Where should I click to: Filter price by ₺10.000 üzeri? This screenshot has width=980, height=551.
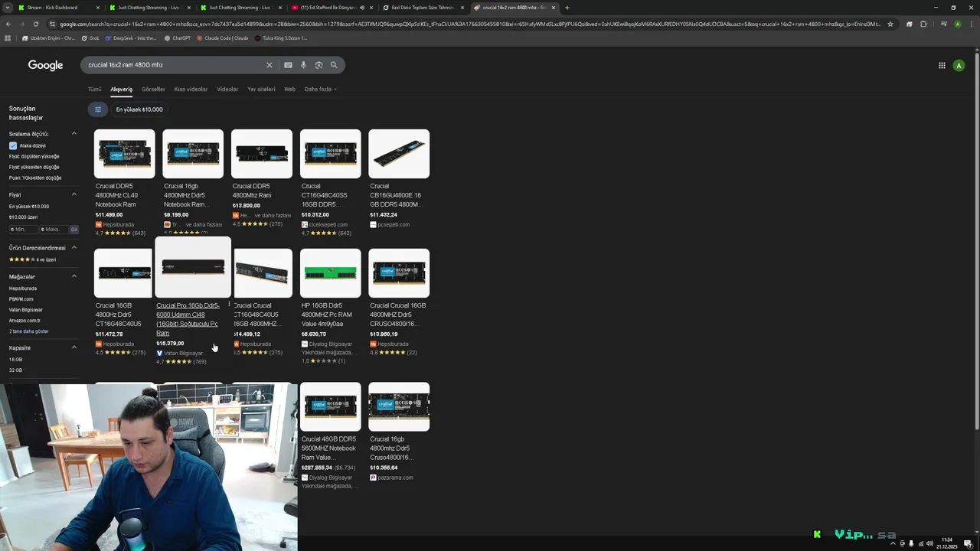click(23, 217)
